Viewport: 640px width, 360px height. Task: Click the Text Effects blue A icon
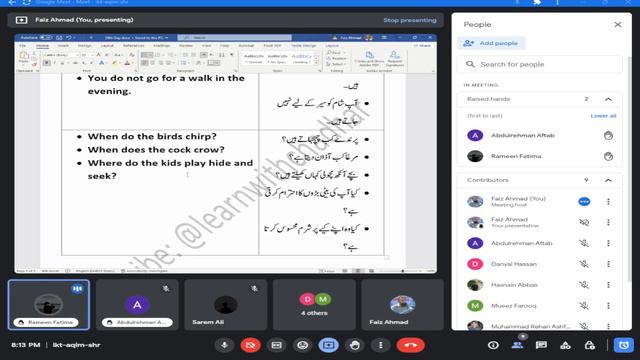click(x=102, y=63)
